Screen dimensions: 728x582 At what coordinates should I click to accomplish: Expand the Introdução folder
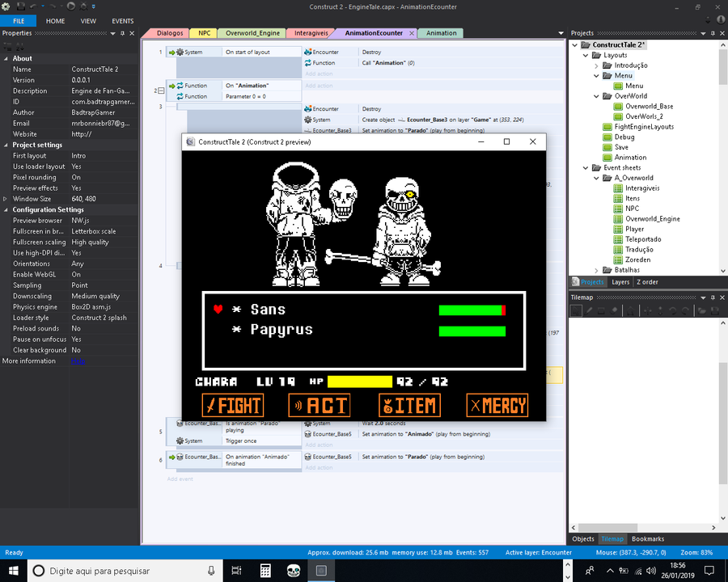click(x=597, y=65)
